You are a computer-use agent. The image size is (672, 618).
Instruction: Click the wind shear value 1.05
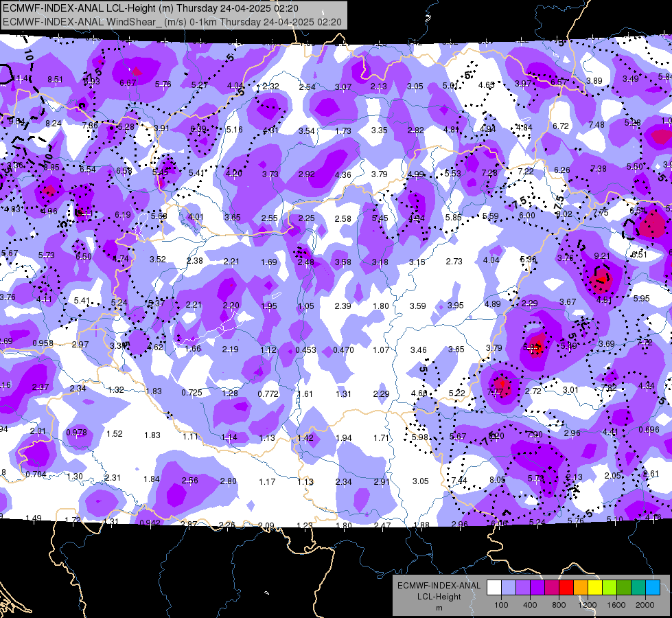[306, 306]
